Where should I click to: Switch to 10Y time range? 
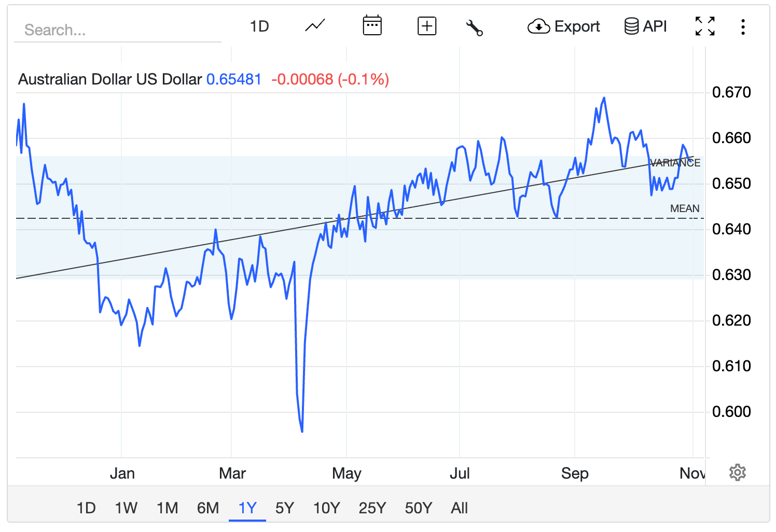(x=326, y=508)
